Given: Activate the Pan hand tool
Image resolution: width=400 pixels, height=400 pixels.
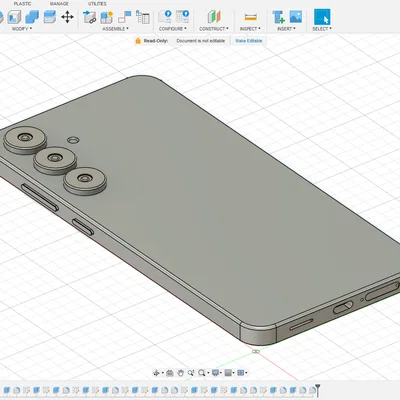Looking at the screenshot, I should click(180, 373).
